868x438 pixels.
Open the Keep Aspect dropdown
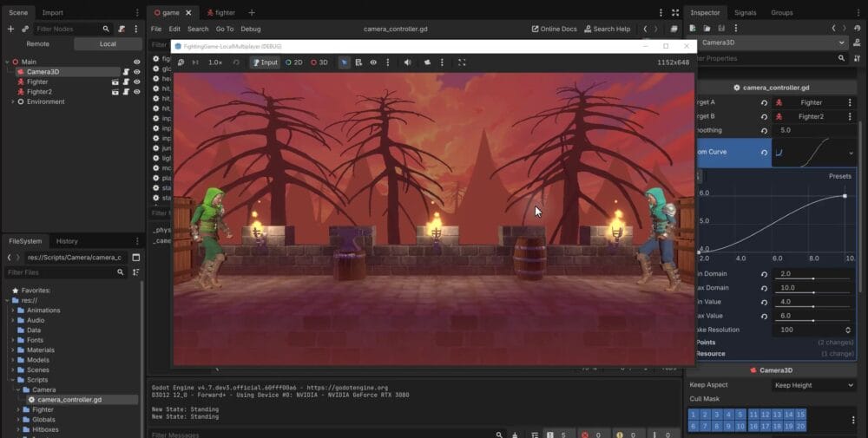[x=814, y=385]
